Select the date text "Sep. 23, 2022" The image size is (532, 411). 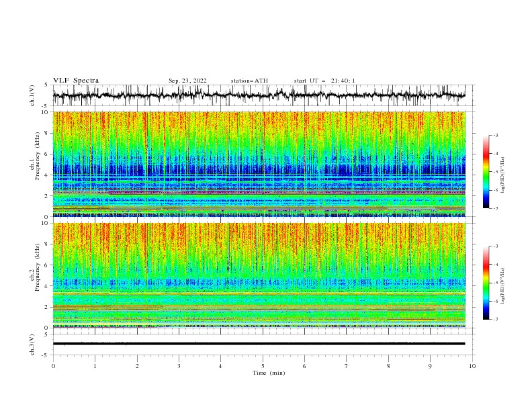coord(187,81)
